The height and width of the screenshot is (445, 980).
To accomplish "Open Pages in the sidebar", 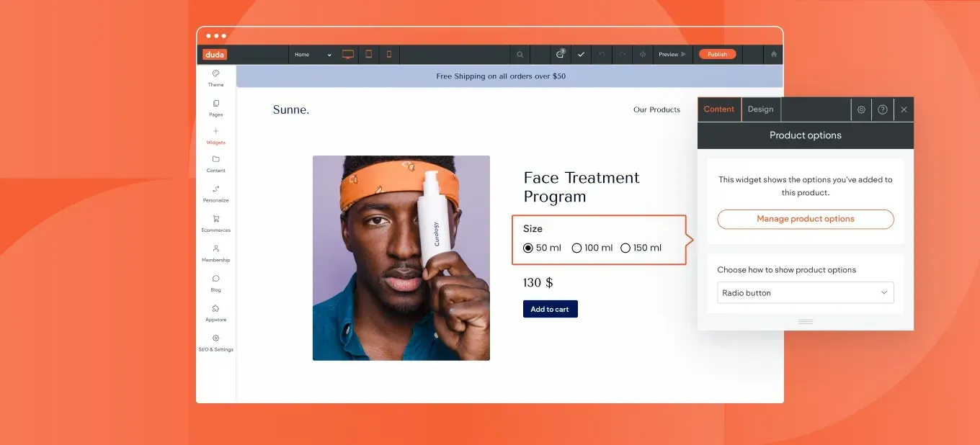I will click(x=216, y=108).
